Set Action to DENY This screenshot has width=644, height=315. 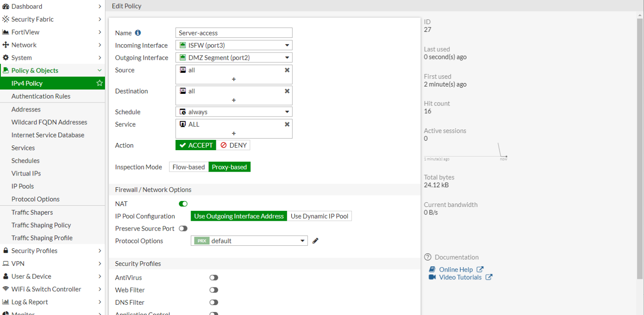coord(233,145)
